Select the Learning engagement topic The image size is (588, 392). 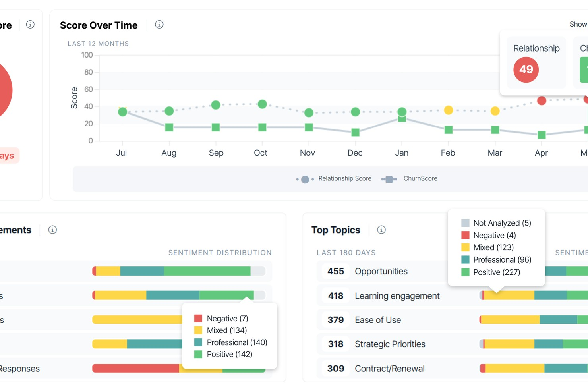[x=397, y=295]
